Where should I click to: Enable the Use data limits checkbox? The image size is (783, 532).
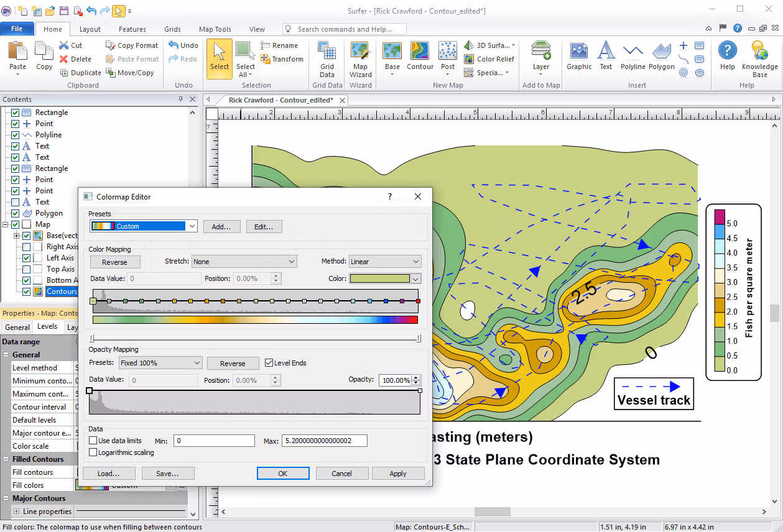(x=93, y=441)
